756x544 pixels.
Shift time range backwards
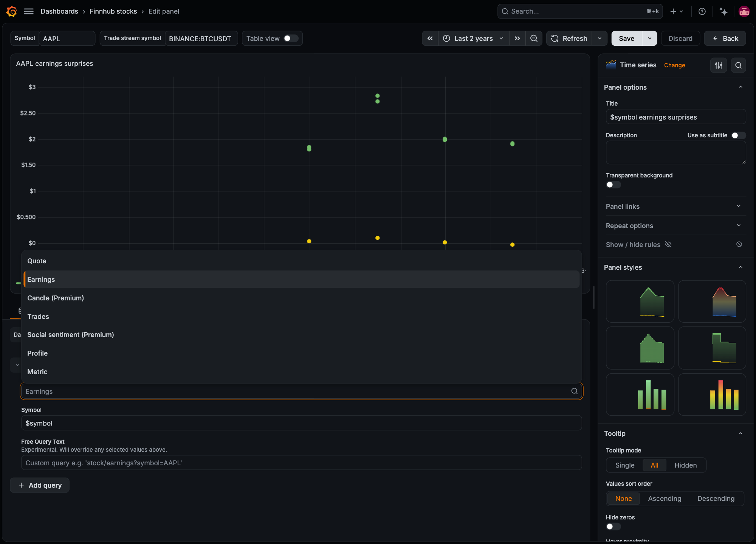click(x=430, y=38)
